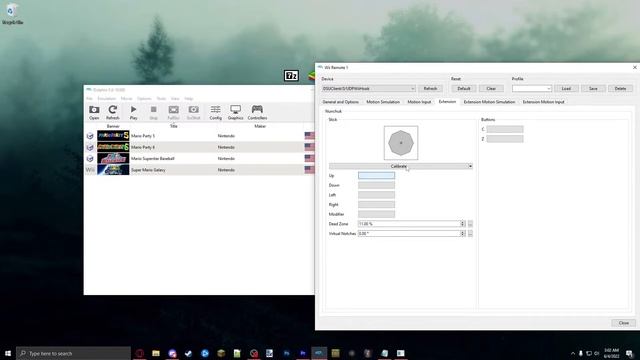Screen dimensions: 640x360
Task: Sort games by the Title column header
Action: pyautogui.click(x=173, y=126)
